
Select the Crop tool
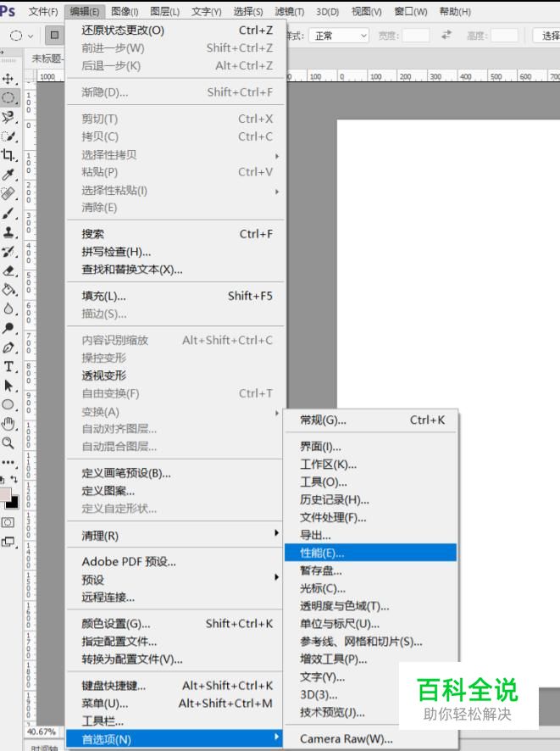pyautogui.click(x=8, y=156)
